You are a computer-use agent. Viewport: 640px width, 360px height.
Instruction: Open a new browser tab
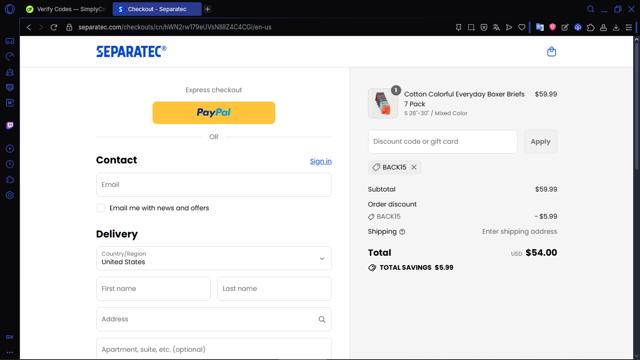pos(208,9)
